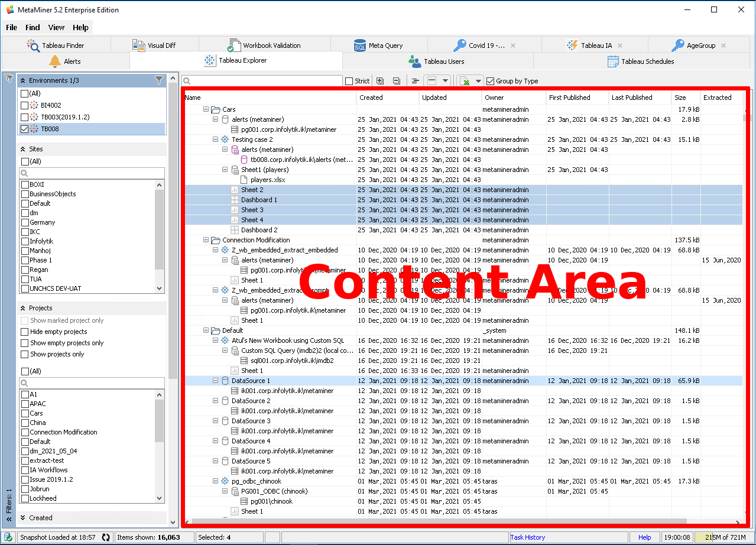Collapse the Connection Modification tree node

tap(206, 240)
